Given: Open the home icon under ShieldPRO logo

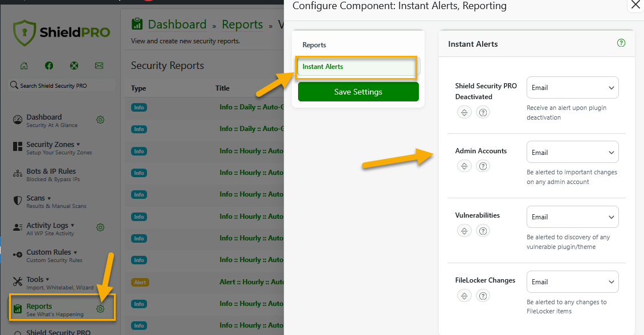Looking at the screenshot, I should [x=25, y=66].
